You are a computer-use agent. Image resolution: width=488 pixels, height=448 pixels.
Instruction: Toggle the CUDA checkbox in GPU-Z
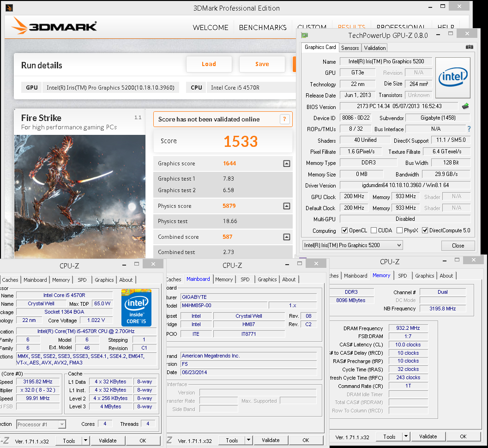(x=374, y=230)
